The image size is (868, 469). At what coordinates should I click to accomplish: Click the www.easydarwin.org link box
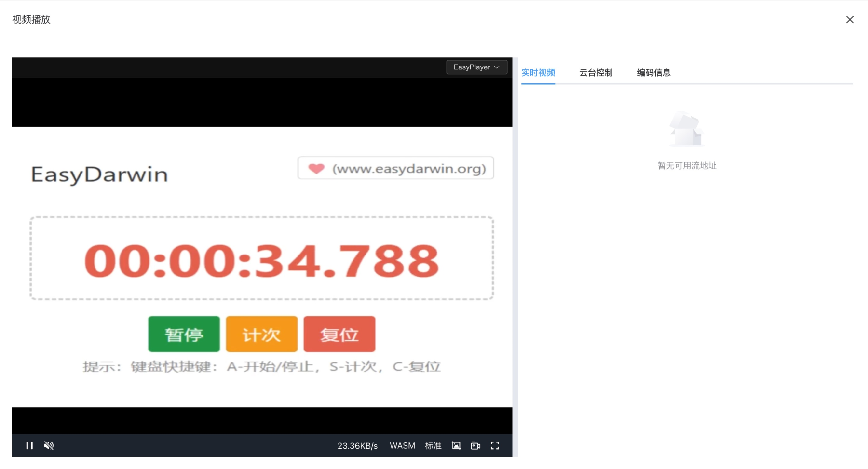coord(396,168)
